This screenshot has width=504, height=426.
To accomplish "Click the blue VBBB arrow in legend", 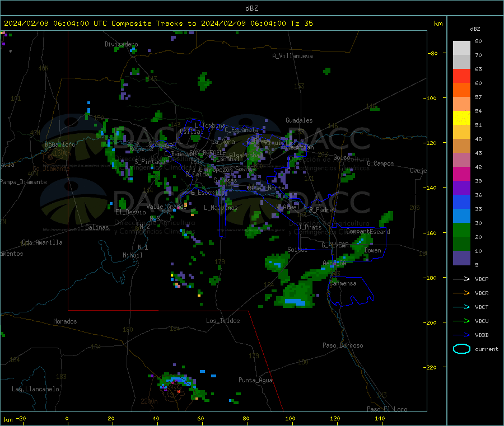I will pyautogui.click(x=461, y=335).
